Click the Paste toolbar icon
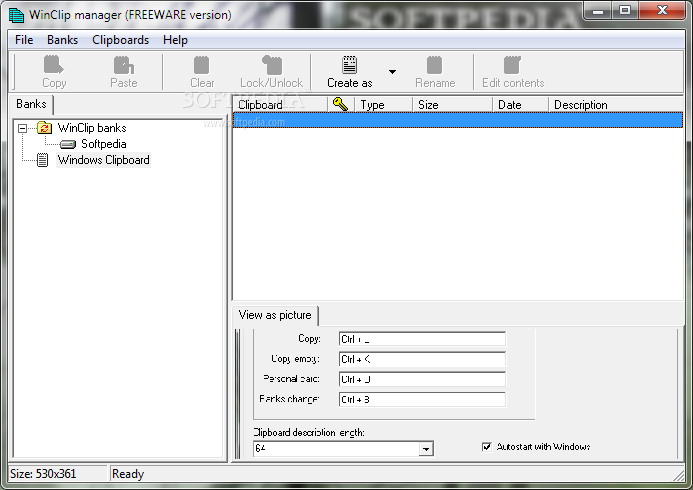The height and width of the screenshot is (490, 693). point(123,65)
